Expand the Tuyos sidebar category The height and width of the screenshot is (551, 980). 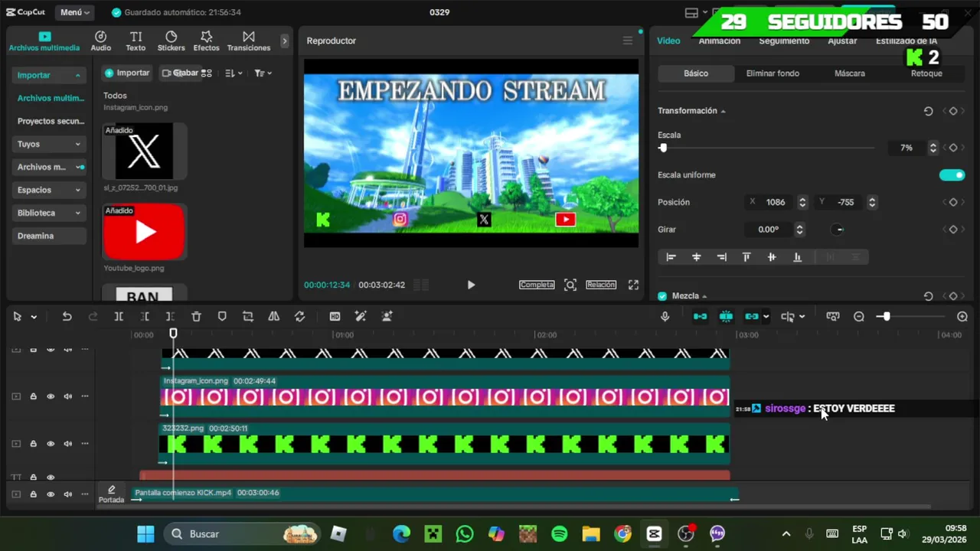[77, 144]
